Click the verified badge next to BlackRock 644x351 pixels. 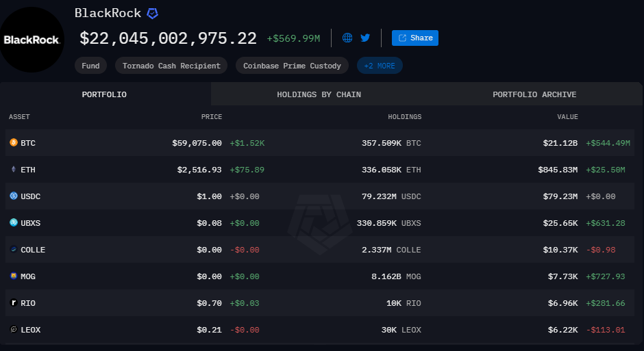click(x=152, y=14)
